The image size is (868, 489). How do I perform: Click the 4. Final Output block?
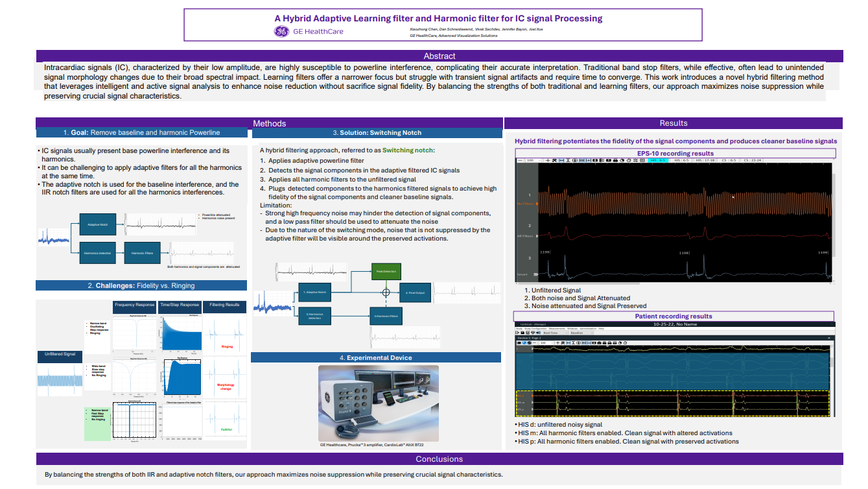click(414, 293)
